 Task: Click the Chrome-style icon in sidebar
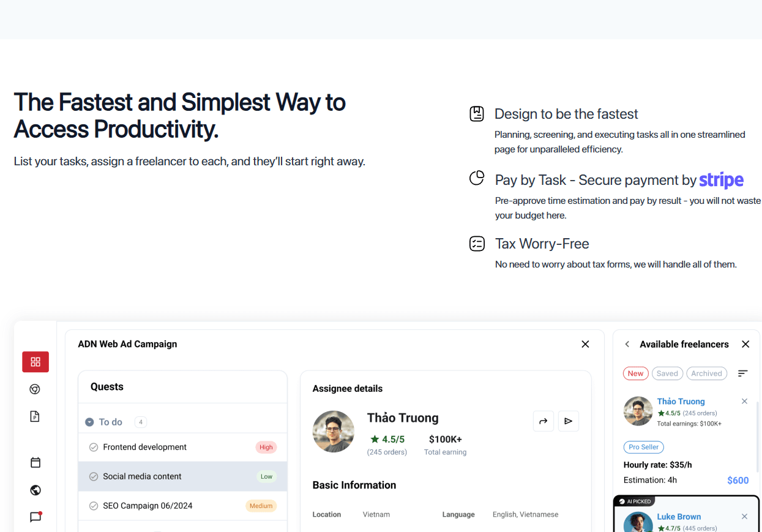click(35, 389)
